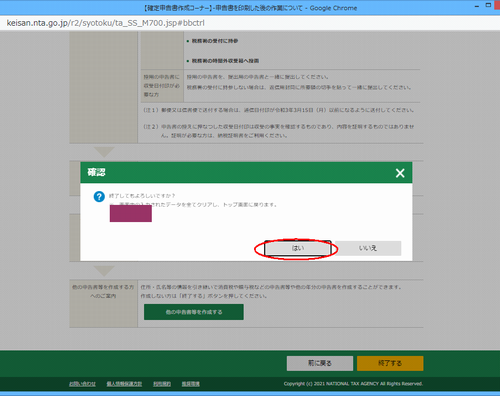Click the Copyright NATIONAL TAX AGENCY text
The image size is (500, 396).
[x=353, y=384]
